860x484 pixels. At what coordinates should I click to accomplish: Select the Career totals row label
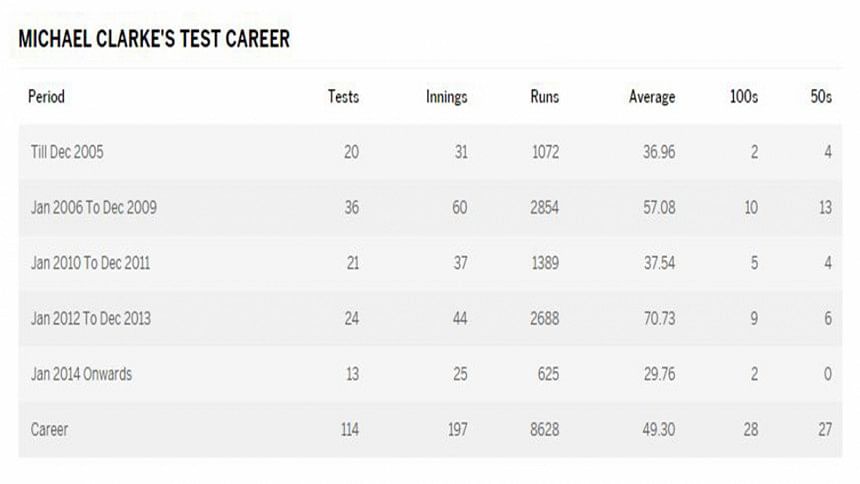pos(49,429)
